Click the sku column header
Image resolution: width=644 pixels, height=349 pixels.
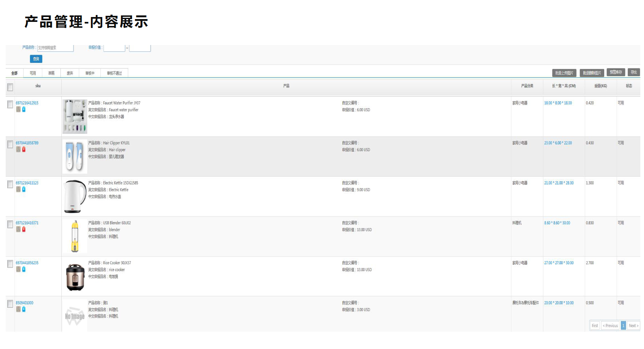pos(38,86)
